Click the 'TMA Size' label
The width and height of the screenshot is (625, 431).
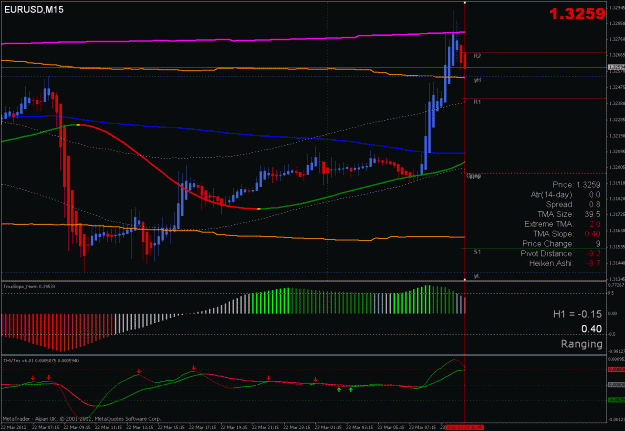click(555, 215)
